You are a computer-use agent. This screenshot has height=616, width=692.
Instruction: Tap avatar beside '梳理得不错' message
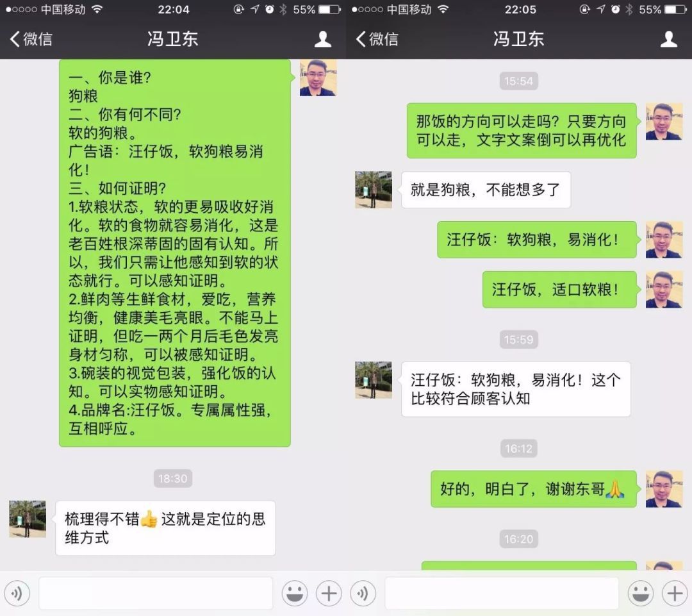pos(28,519)
